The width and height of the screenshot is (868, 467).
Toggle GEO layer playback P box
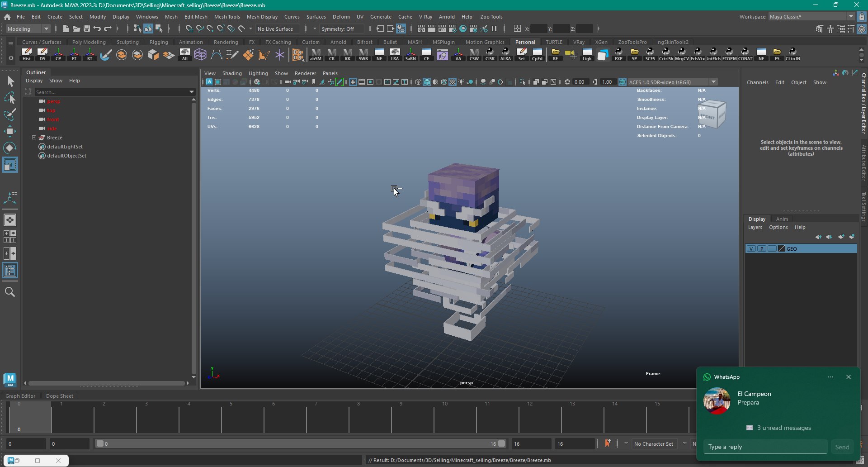[762, 249]
